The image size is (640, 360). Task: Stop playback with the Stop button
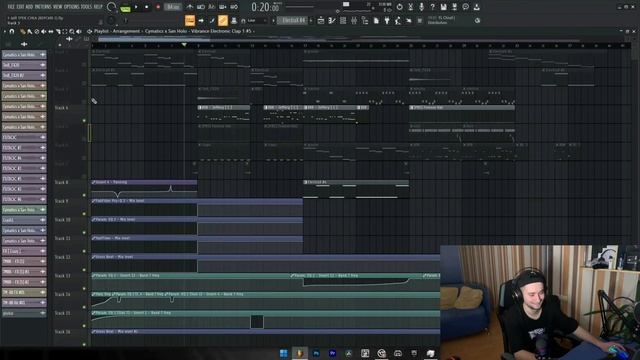(x=147, y=7)
